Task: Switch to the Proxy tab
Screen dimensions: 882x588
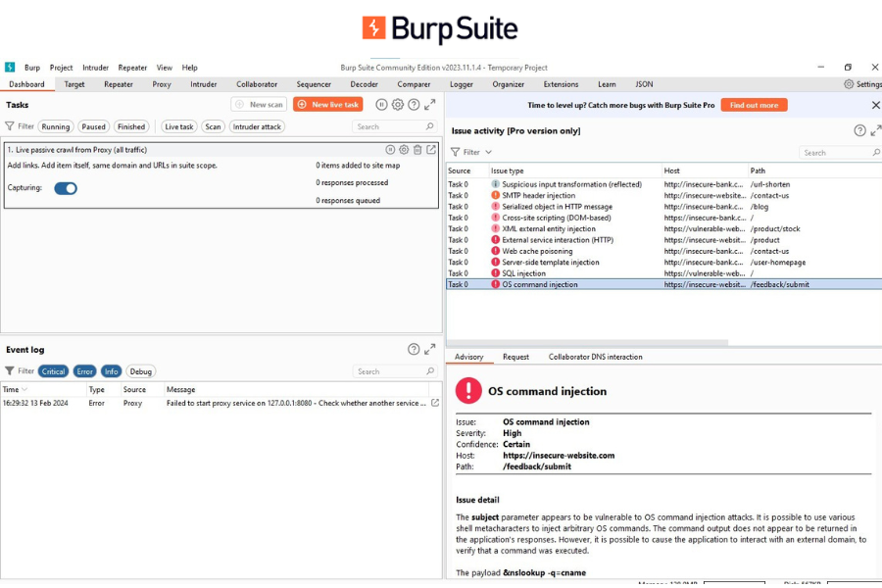Action: point(162,84)
